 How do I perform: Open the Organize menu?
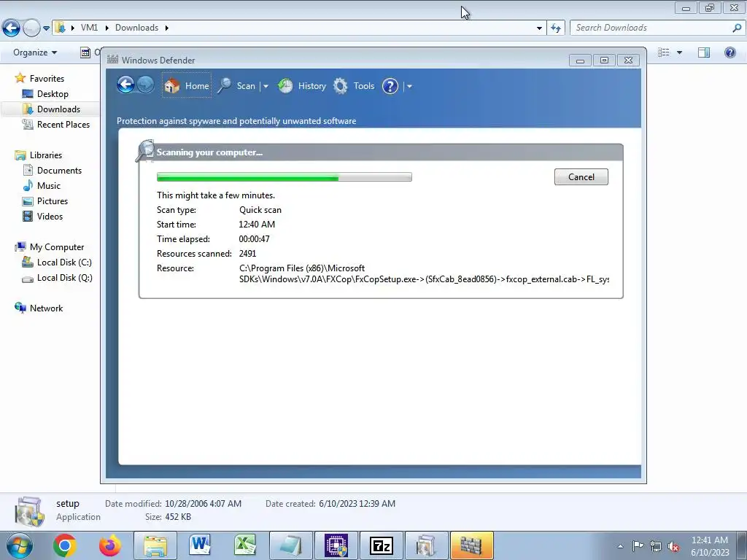coord(35,52)
